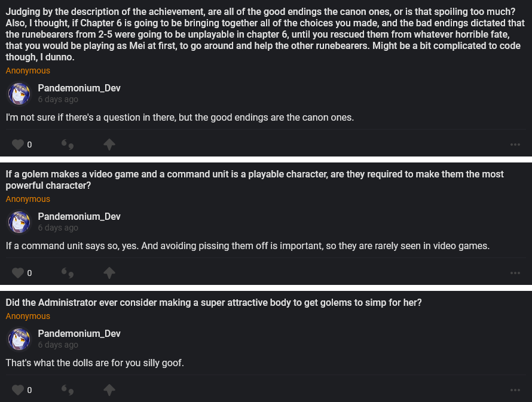Open more options for dolls answer
The width and height of the screenshot is (532, 402).
(515, 390)
